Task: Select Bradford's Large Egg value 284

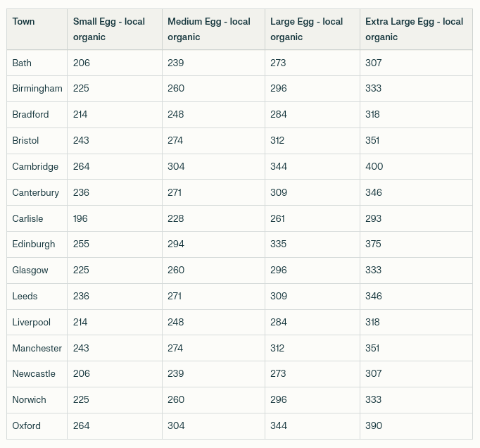Action: pyautogui.click(x=279, y=114)
